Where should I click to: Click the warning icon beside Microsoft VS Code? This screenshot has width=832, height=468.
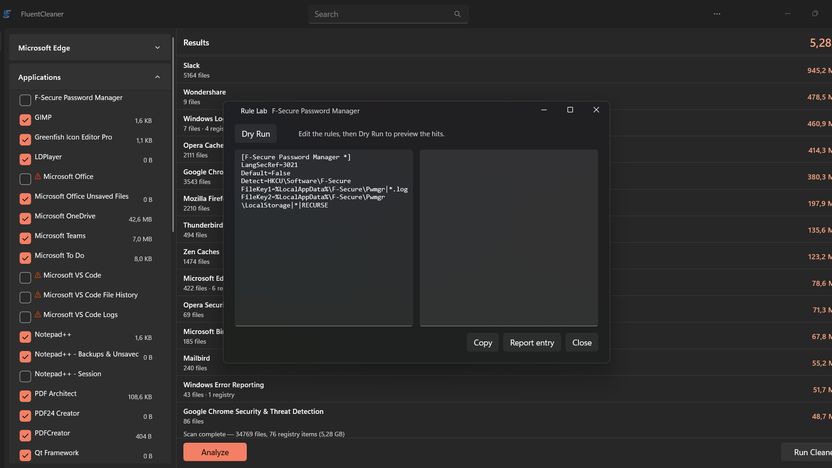(38, 275)
